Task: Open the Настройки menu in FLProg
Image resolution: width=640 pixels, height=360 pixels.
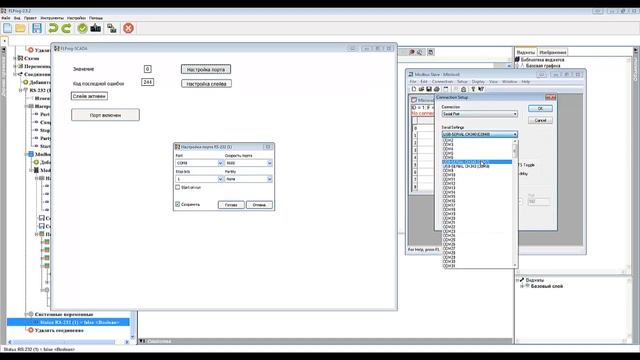Action: pos(76,18)
